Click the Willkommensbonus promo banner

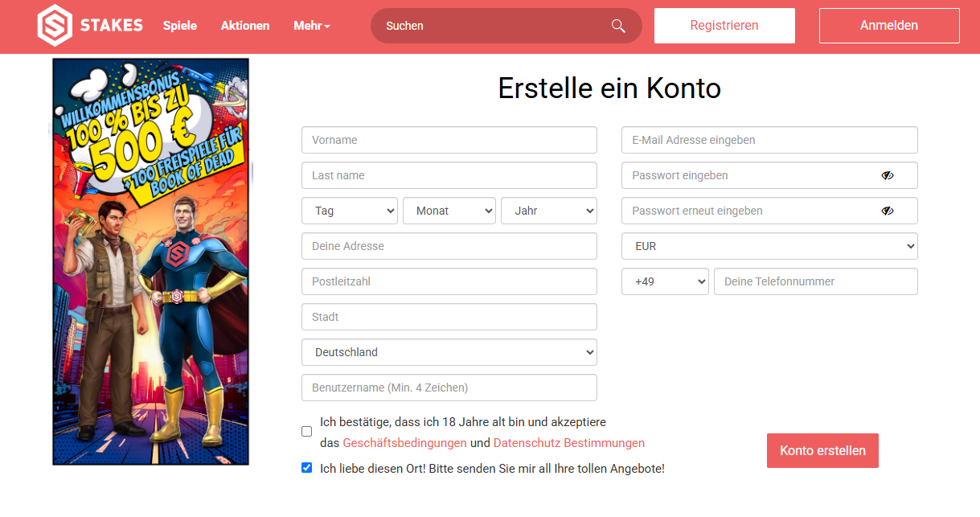coord(151,261)
